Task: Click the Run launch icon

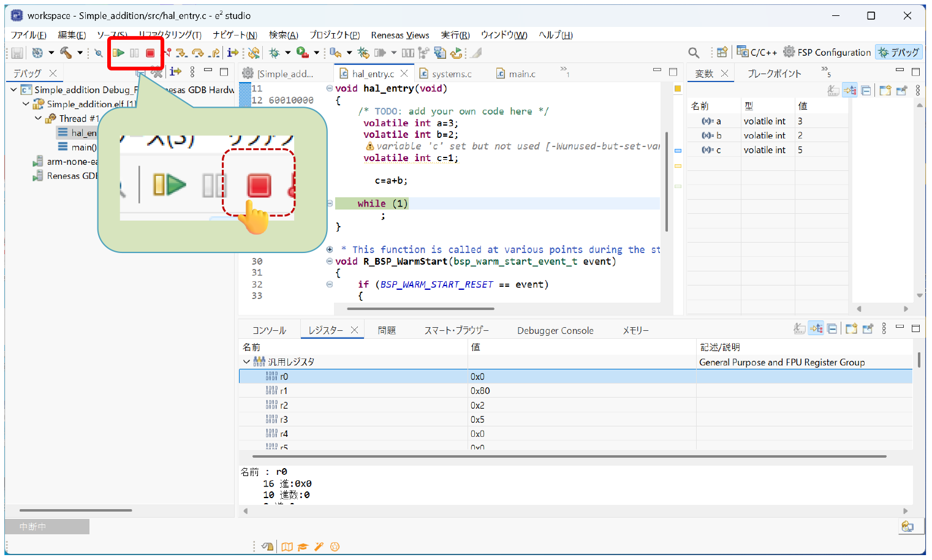Action: (x=302, y=53)
